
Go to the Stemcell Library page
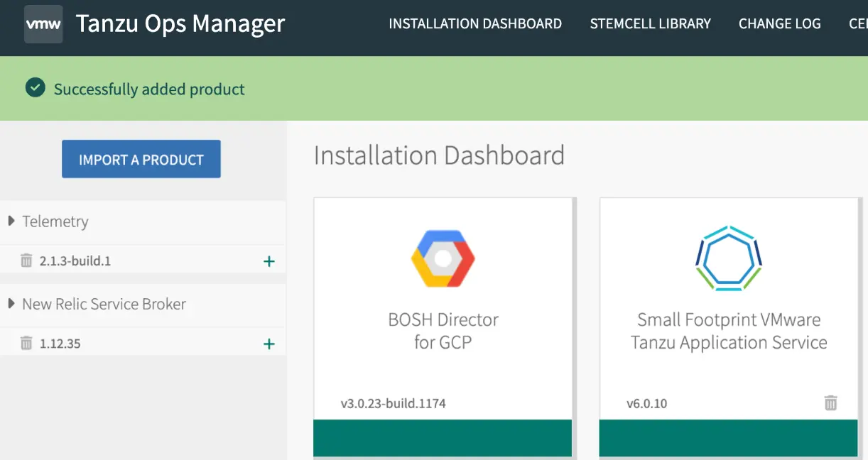[650, 24]
